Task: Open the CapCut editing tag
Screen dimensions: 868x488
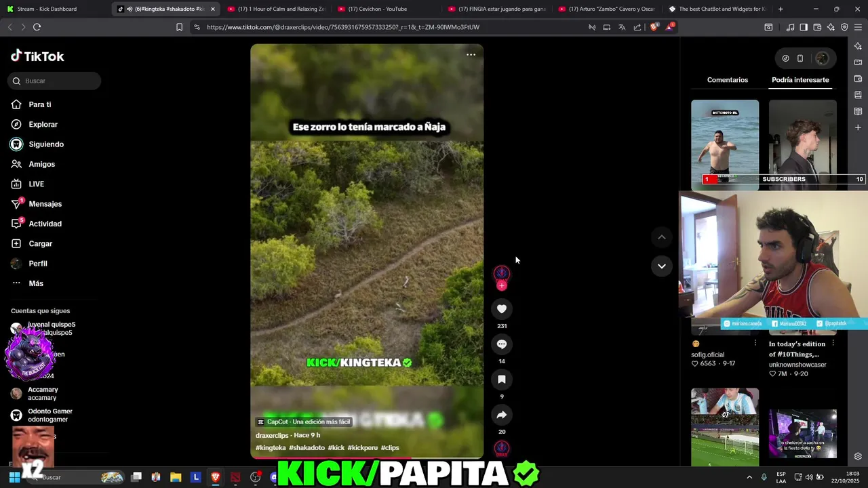Action: point(303,422)
